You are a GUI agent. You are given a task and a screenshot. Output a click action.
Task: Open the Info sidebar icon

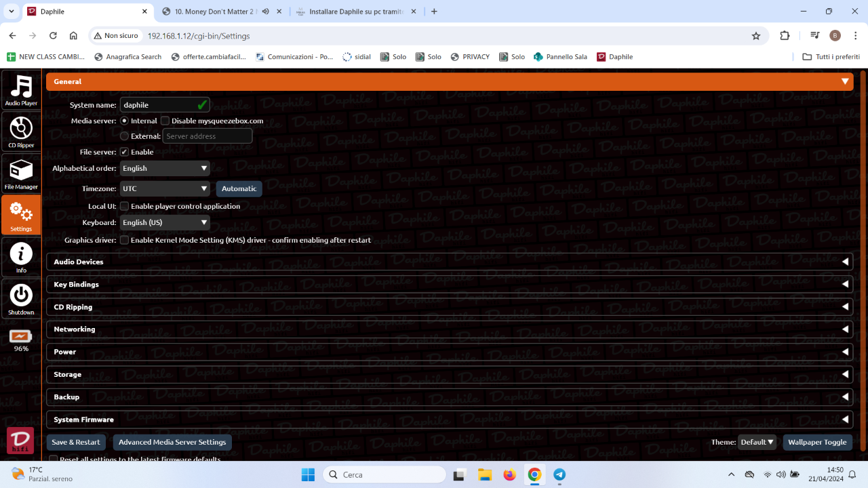[x=21, y=258]
